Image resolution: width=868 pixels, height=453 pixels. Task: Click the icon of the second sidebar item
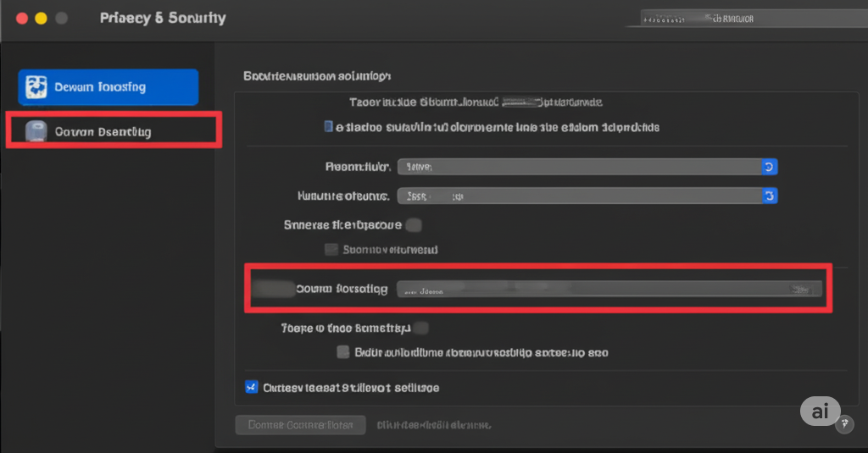pyautogui.click(x=36, y=131)
